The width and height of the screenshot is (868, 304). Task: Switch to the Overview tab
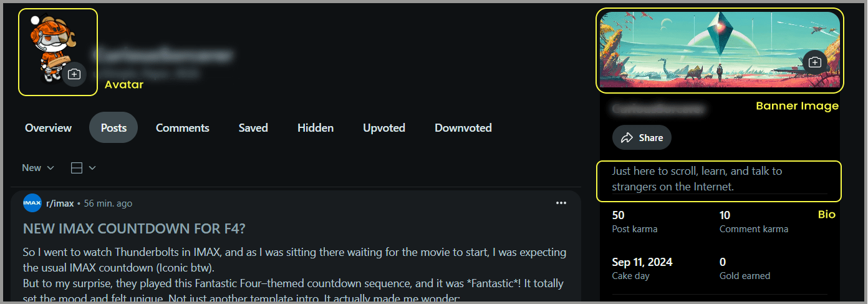48,128
